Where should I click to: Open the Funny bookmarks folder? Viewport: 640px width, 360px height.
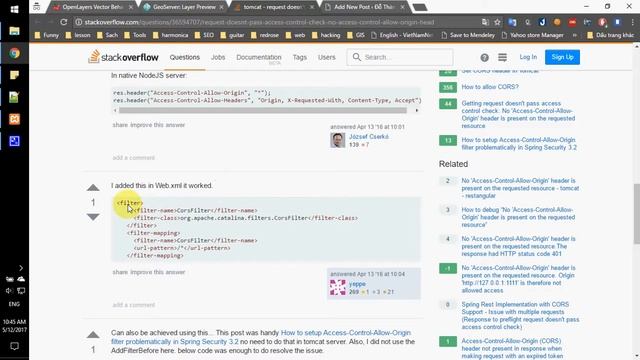click(47, 36)
